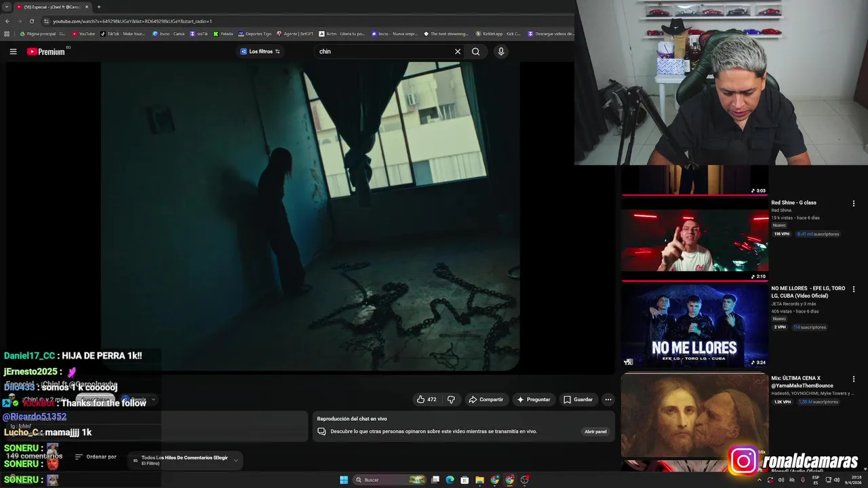Open the Inicio - Canva bookmark
This screenshot has width=868, height=488.
click(169, 34)
